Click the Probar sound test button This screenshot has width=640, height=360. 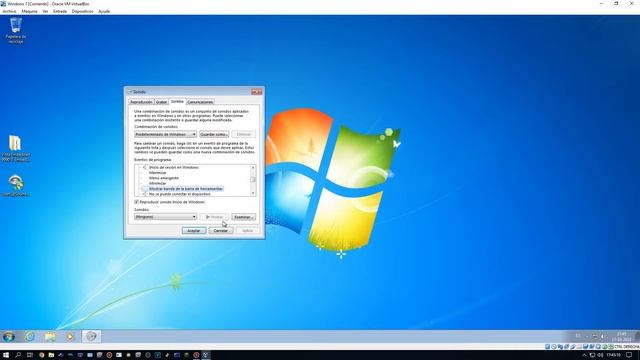click(x=214, y=217)
